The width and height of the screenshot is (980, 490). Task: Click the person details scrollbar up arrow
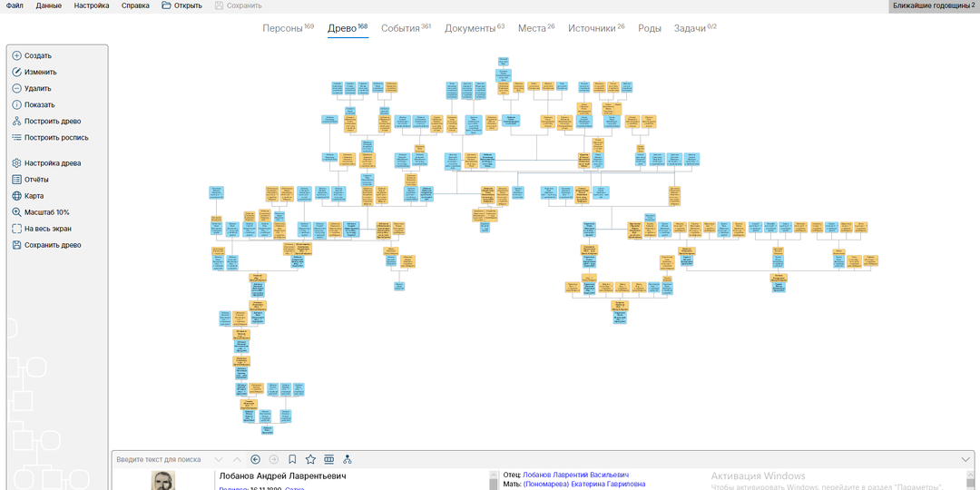click(493, 474)
